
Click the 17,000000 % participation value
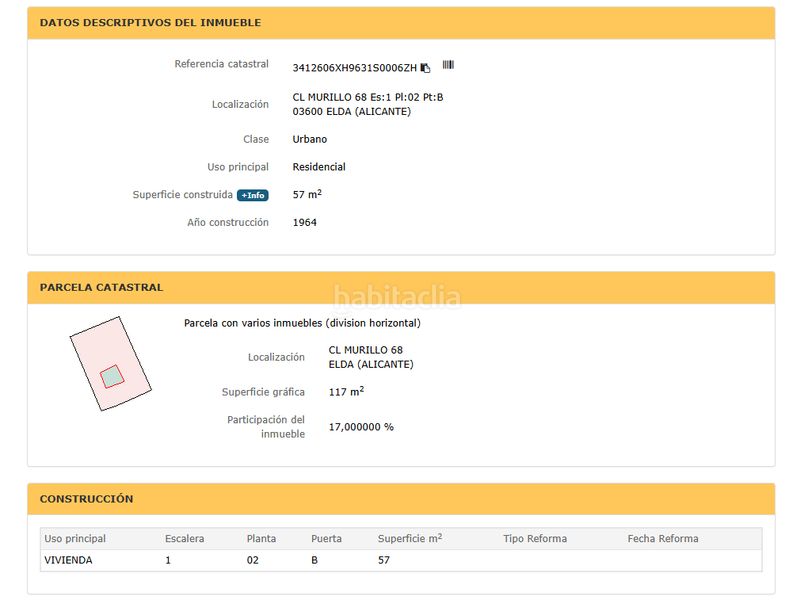(x=361, y=427)
